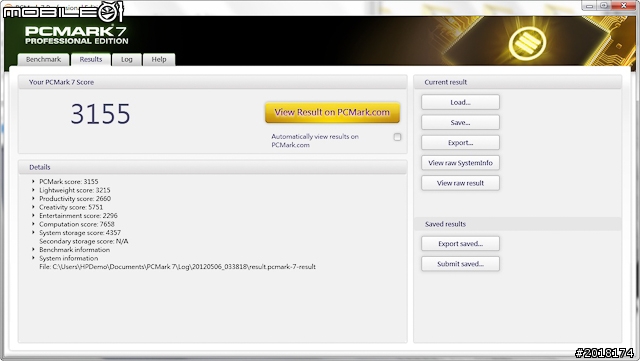Open the Results tab
Viewport: 640px width, 361px height.
click(x=91, y=60)
